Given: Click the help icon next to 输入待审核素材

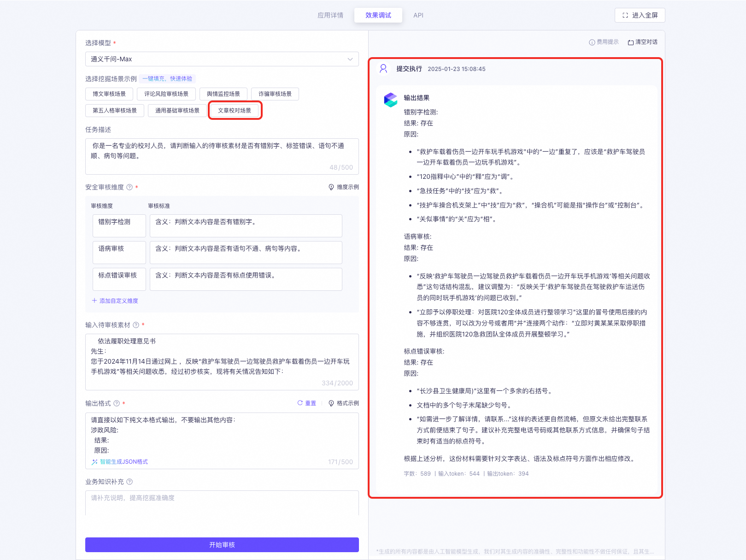Looking at the screenshot, I should 136,325.
